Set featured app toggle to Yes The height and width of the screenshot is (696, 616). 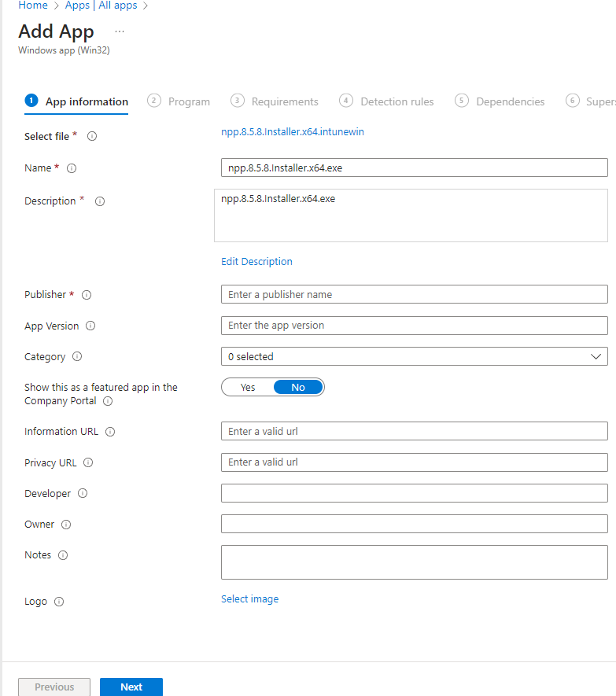248,387
